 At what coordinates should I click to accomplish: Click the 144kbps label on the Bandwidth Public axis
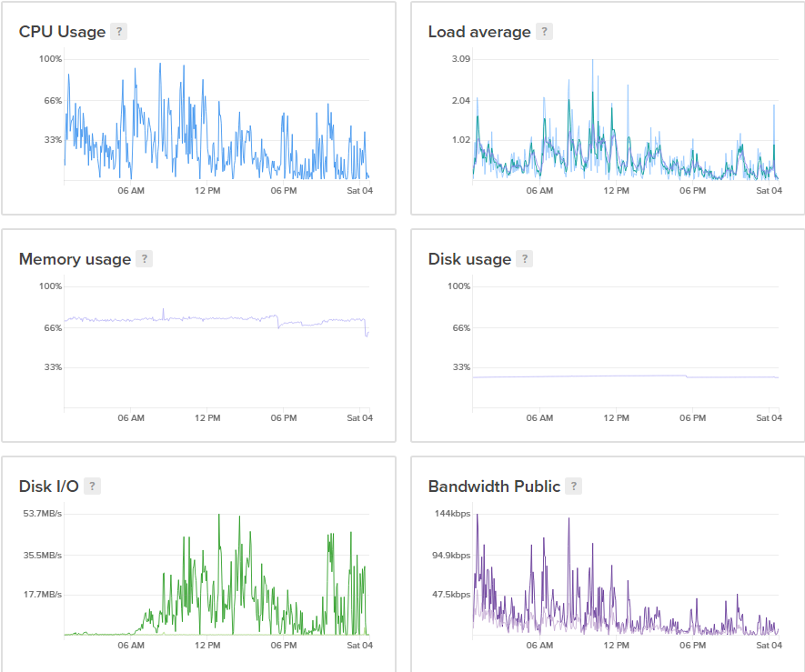tap(452, 514)
